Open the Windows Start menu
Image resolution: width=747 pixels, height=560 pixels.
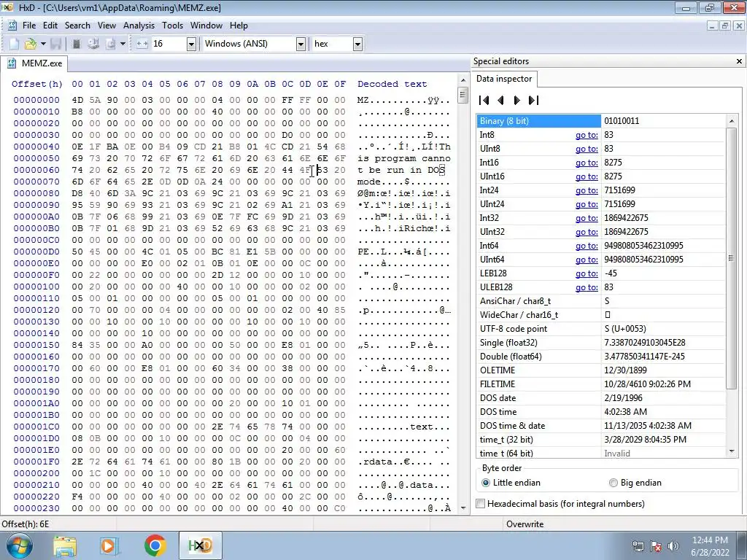(18, 545)
